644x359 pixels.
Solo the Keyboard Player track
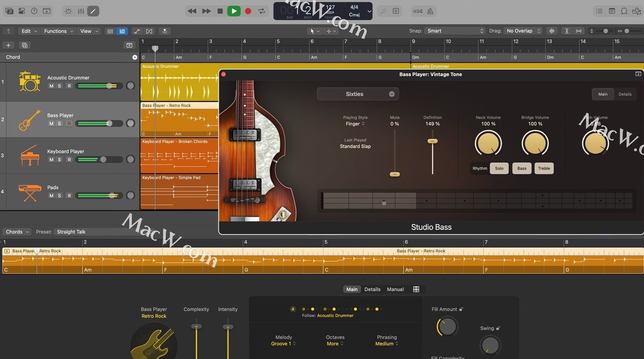60,159
